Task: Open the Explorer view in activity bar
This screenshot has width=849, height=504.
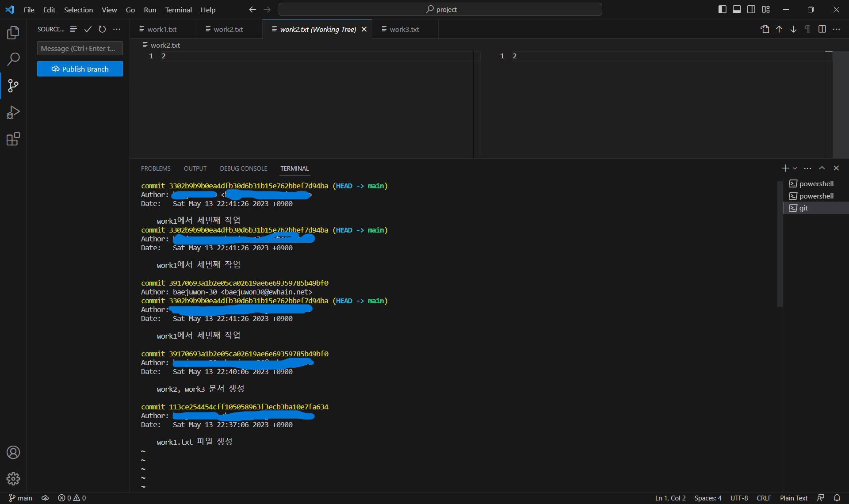Action: 13,32
